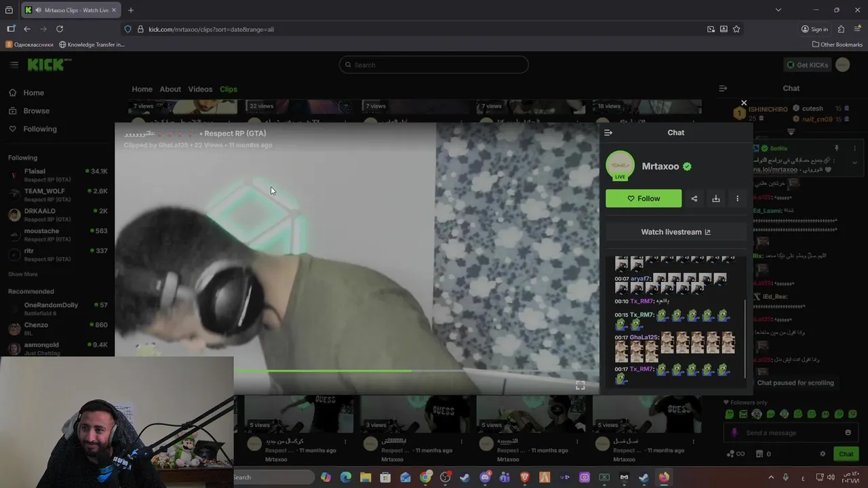Expand the chat leaderboard chevron
This screenshot has height=488, width=868.
(x=791, y=131)
